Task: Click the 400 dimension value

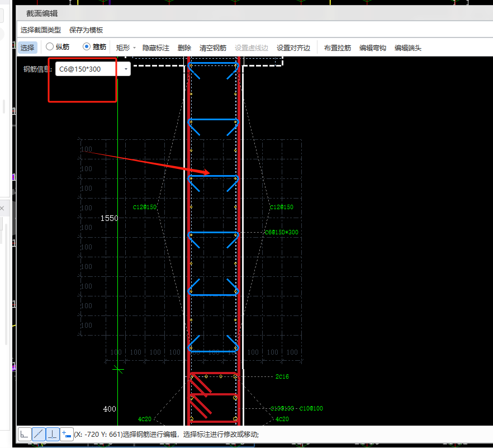Action: [x=110, y=409]
